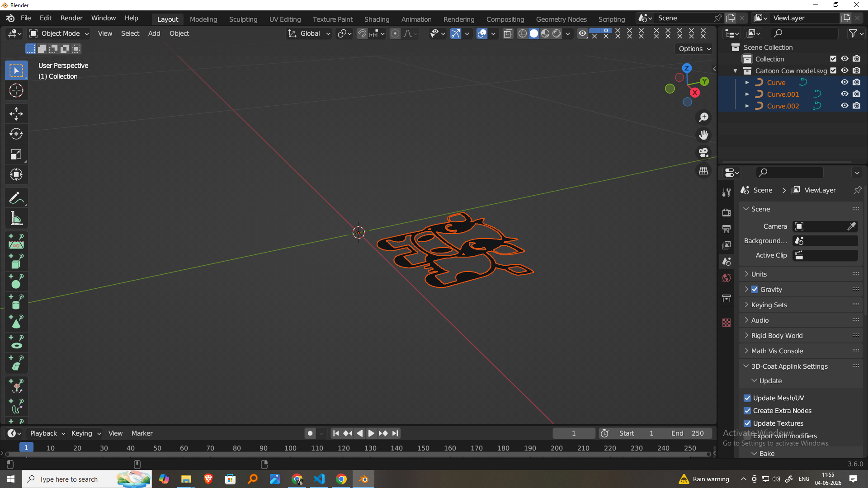Select solid viewport shading
868x488 pixels.
click(534, 33)
